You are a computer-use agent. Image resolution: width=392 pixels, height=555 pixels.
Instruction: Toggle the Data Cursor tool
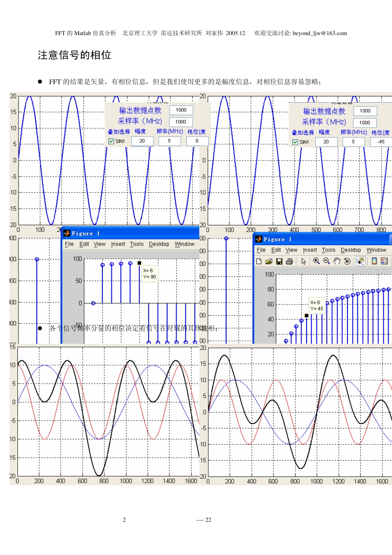361,261
